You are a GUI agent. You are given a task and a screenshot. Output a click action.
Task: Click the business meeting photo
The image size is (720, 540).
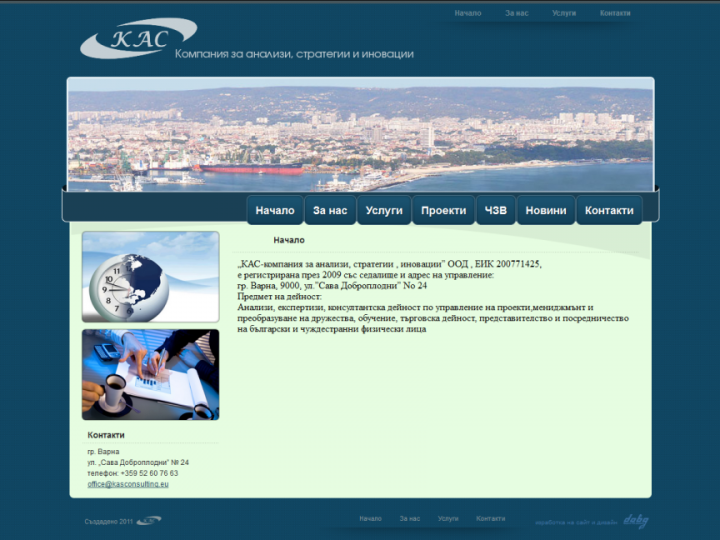click(151, 374)
